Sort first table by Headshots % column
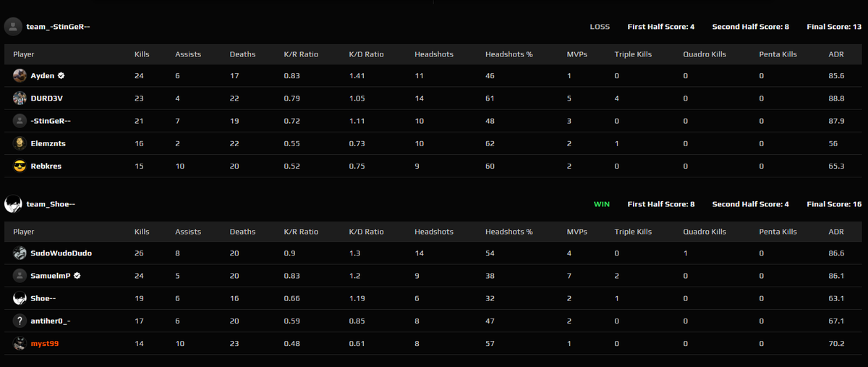Screen dimensions: 868x367 [x=509, y=54]
